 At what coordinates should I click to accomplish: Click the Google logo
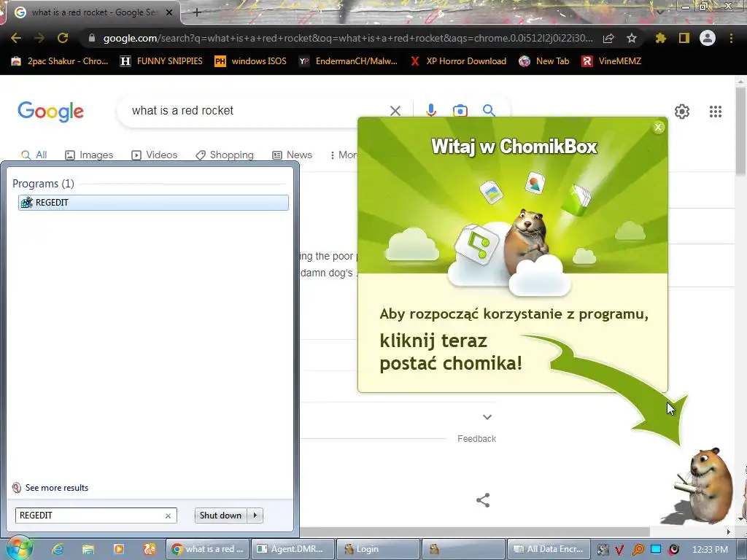pyautogui.click(x=50, y=112)
